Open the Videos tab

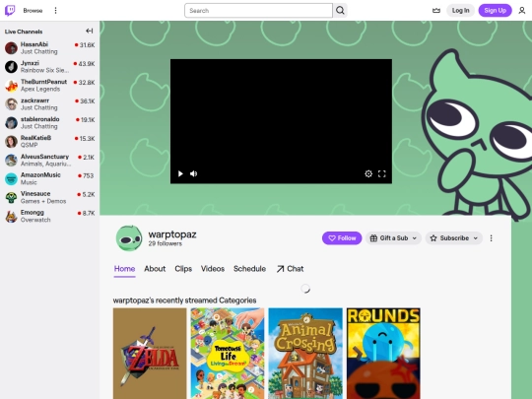[213, 269]
